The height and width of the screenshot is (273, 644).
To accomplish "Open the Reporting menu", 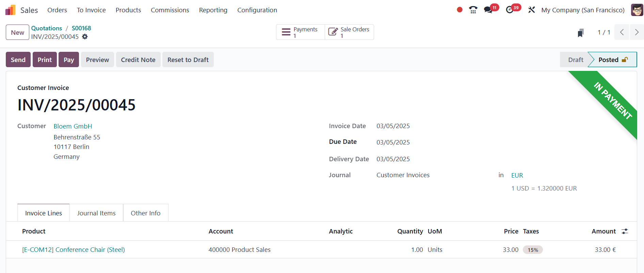I will (x=213, y=10).
